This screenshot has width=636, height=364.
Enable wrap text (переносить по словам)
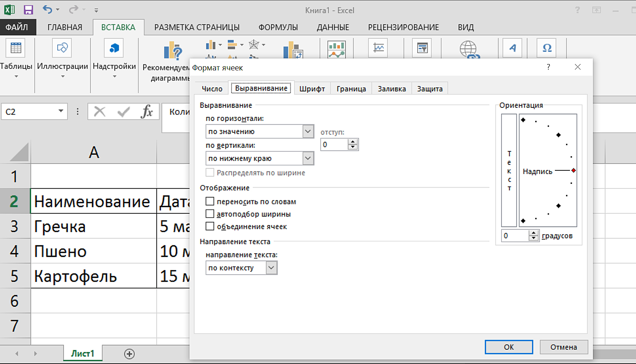210,201
